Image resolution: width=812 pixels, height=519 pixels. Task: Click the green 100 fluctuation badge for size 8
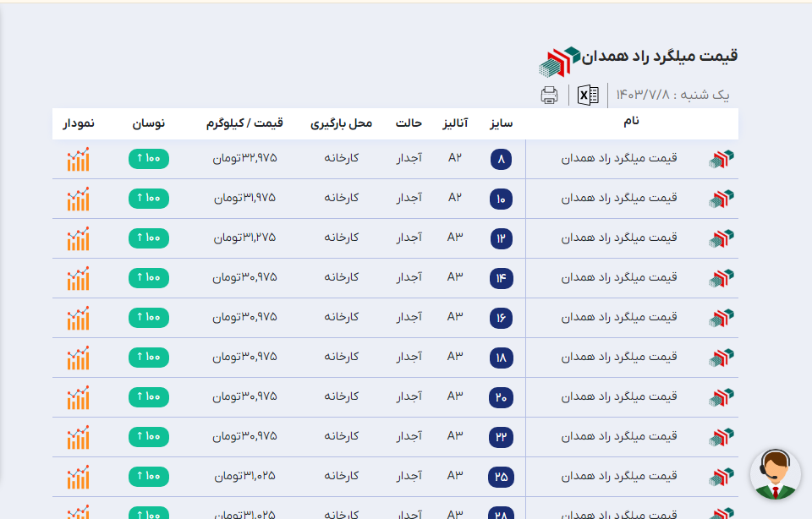click(x=148, y=159)
